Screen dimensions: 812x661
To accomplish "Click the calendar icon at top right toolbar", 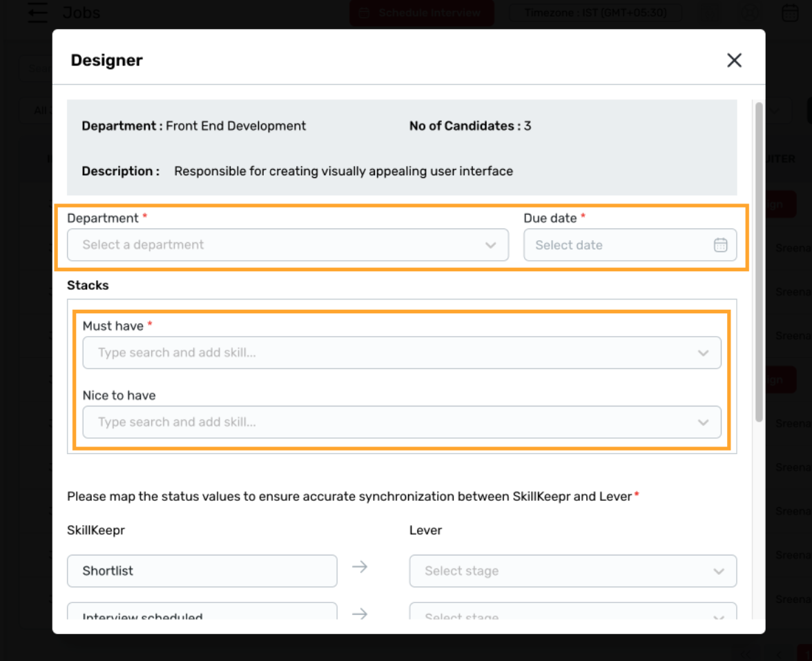I will tap(789, 12).
